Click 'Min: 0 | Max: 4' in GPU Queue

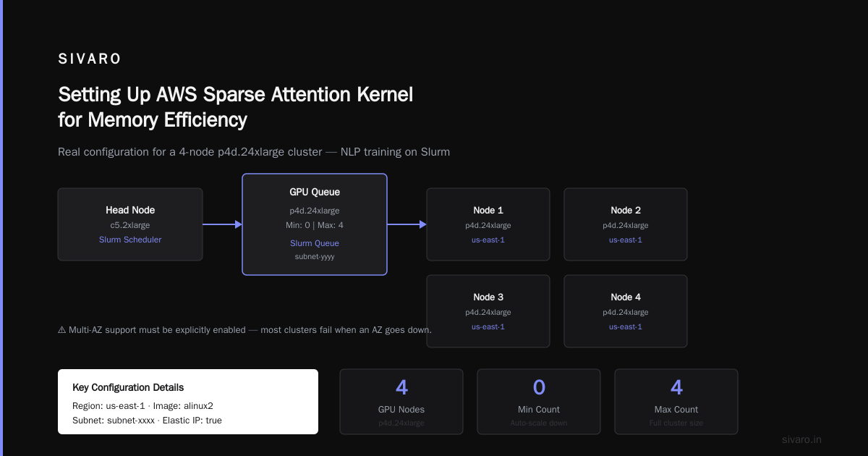click(315, 225)
